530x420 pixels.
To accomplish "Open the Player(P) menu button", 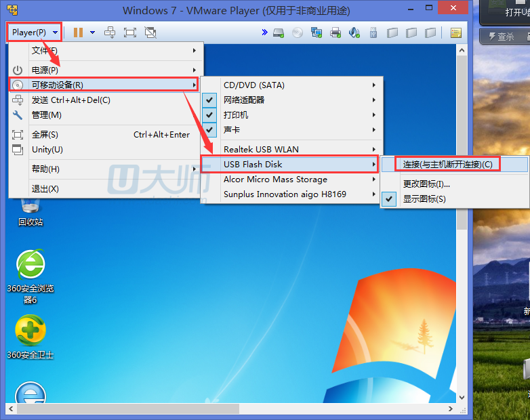I will (x=34, y=33).
